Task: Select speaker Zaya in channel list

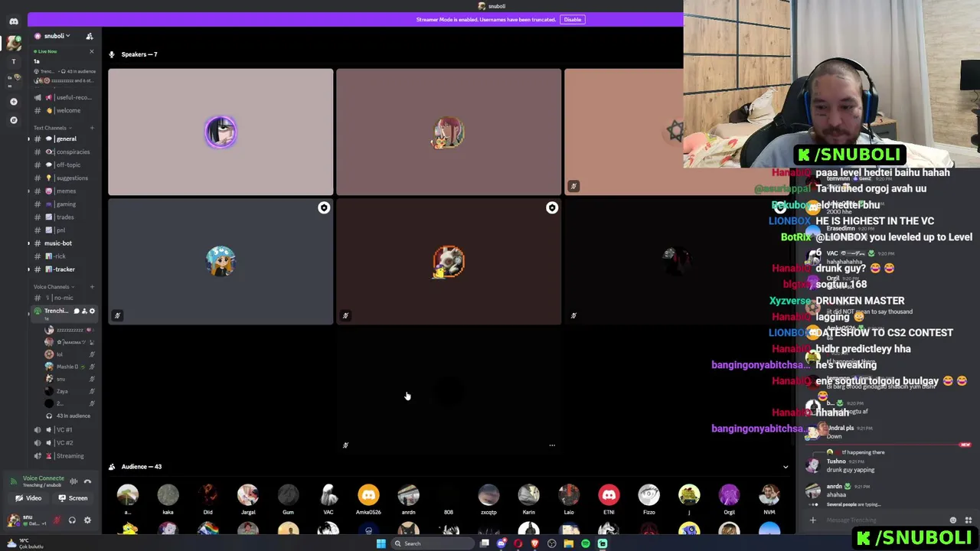Action: (x=69, y=391)
